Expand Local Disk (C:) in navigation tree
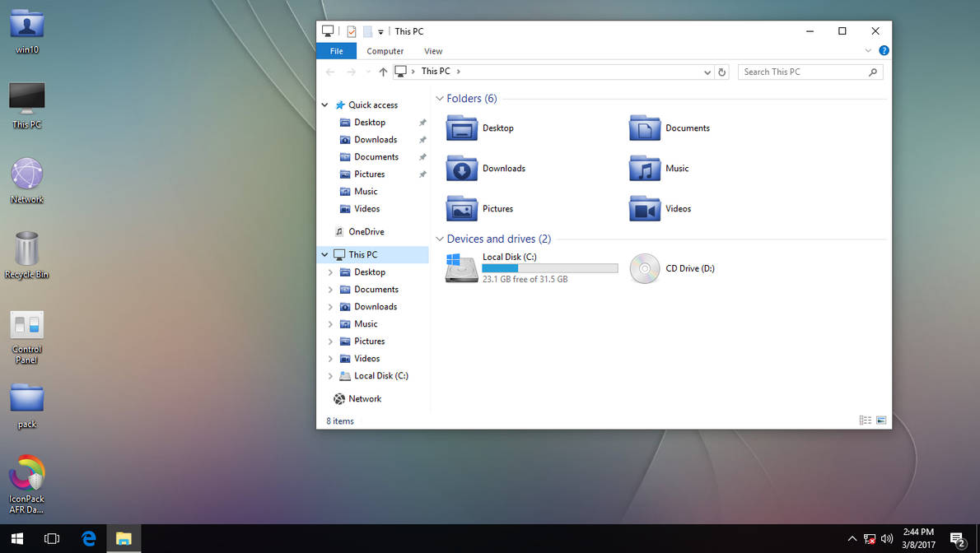The height and width of the screenshot is (553, 980). pos(330,376)
